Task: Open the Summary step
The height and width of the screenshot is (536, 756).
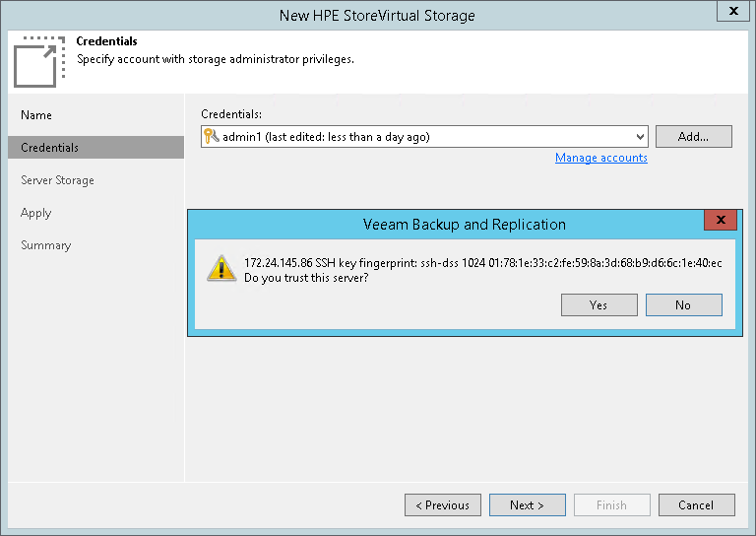Action: click(46, 245)
